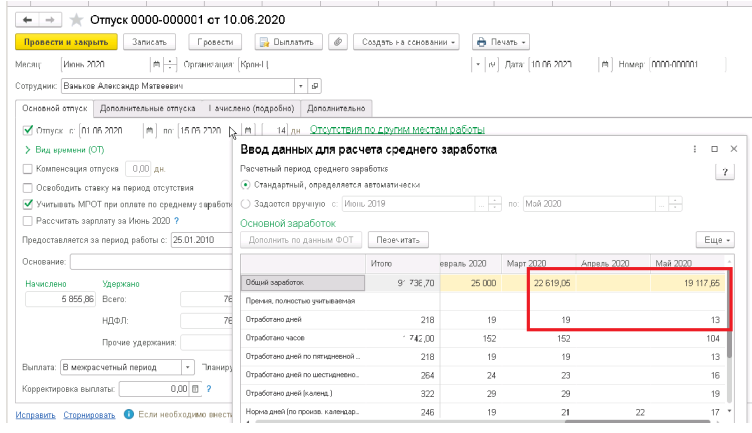Toggle Рассчитать зарплату за Июнь 2020 checkbox

(x=28, y=220)
